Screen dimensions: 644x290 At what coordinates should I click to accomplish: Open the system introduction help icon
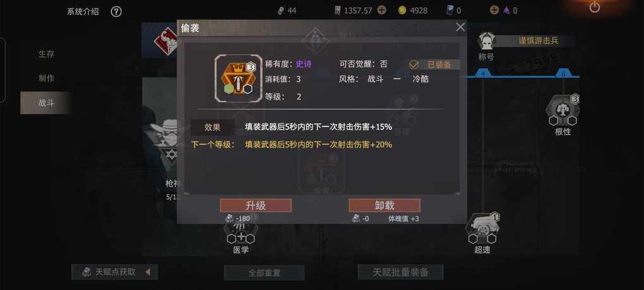click(116, 11)
